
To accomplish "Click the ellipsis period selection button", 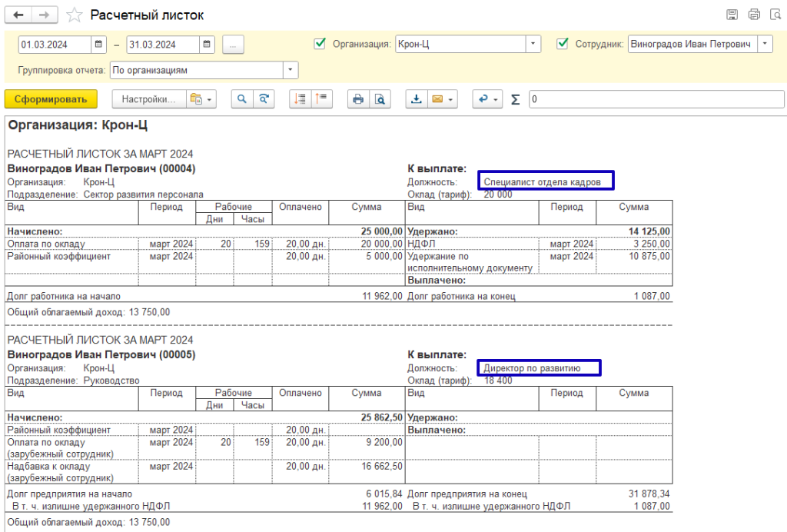I will point(233,45).
